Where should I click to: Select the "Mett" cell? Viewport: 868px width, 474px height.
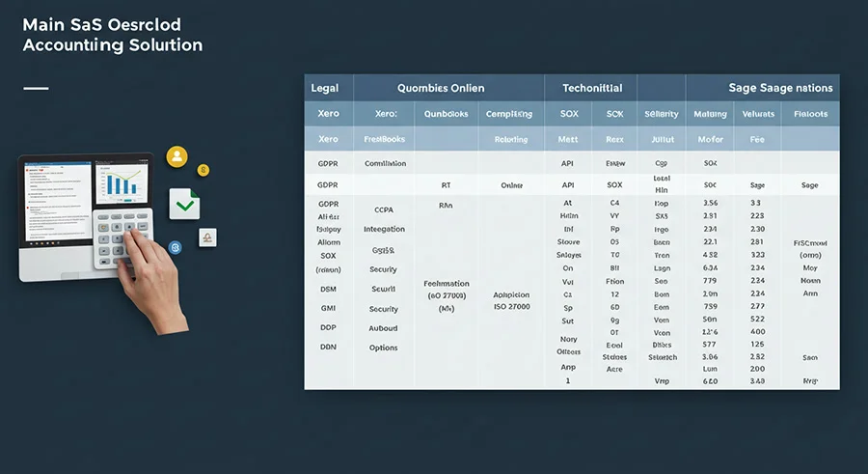568,139
